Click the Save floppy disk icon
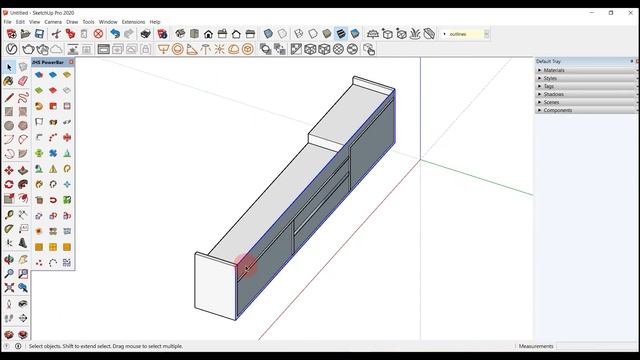The height and width of the screenshot is (360, 640). (39, 34)
